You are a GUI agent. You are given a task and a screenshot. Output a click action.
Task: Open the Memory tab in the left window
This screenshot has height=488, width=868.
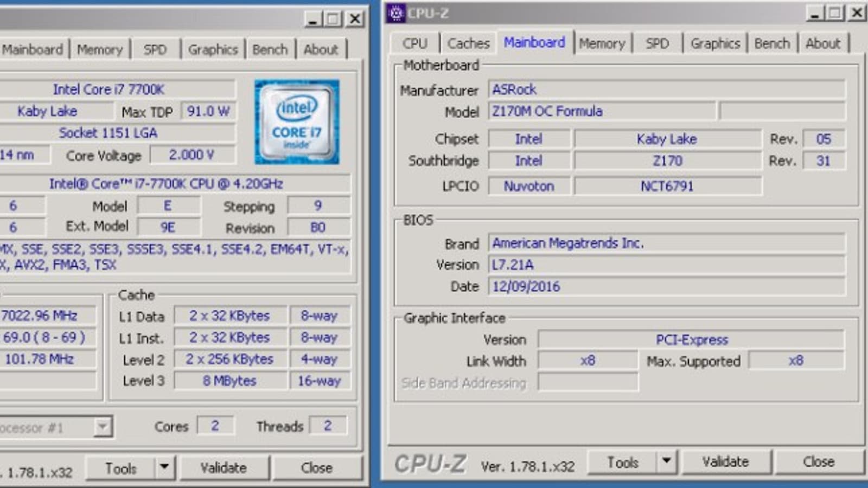[x=100, y=49]
